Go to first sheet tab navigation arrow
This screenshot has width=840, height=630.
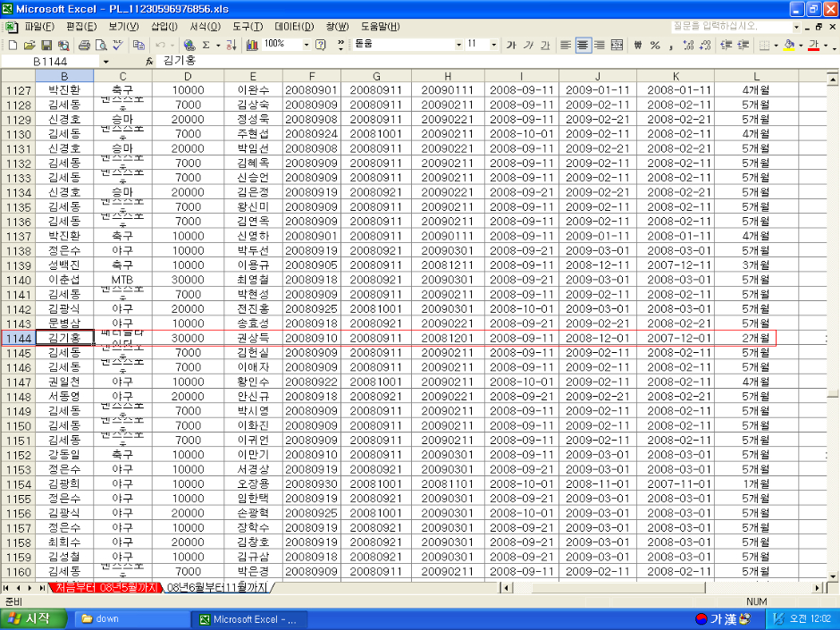(x=6, y=588)
